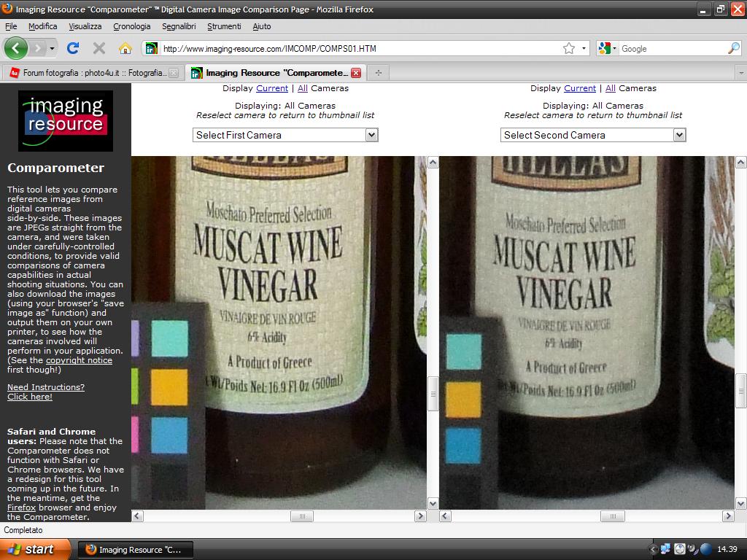
Task: Click the blue orb icon in system tray
Action: tap(706, 549)
